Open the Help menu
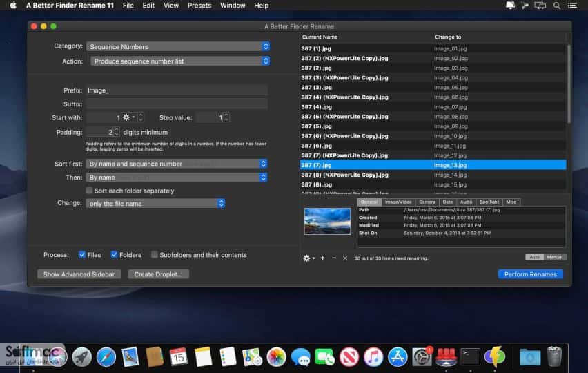The height and width of the screenshot is (373, 588). coord(262,6)
